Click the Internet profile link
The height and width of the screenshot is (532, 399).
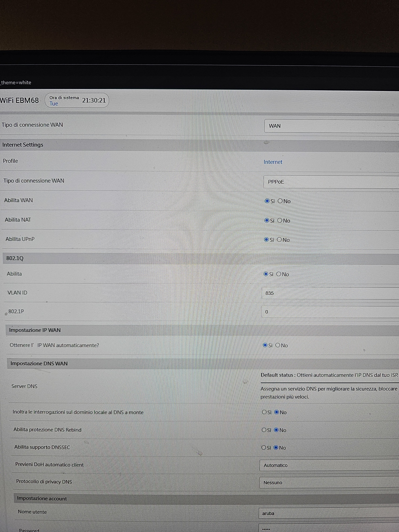[273, 162]
